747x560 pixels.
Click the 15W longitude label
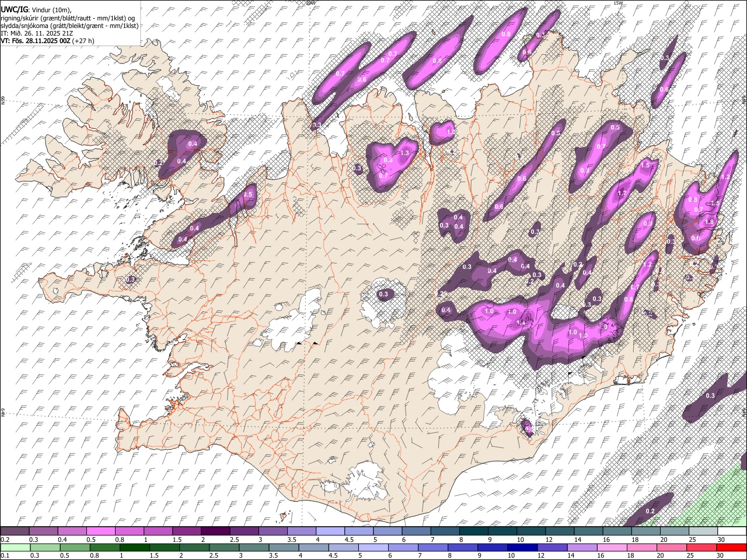click(618, 3)
